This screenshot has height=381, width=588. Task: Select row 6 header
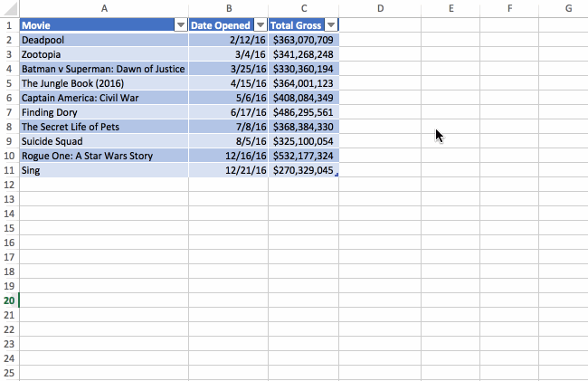coord(9,98)
